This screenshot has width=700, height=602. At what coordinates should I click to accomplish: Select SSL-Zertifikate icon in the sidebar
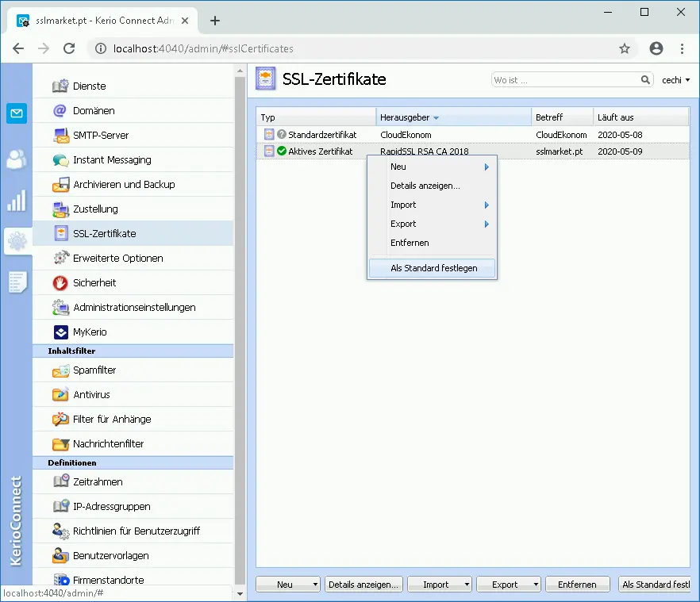pos(61,233)
